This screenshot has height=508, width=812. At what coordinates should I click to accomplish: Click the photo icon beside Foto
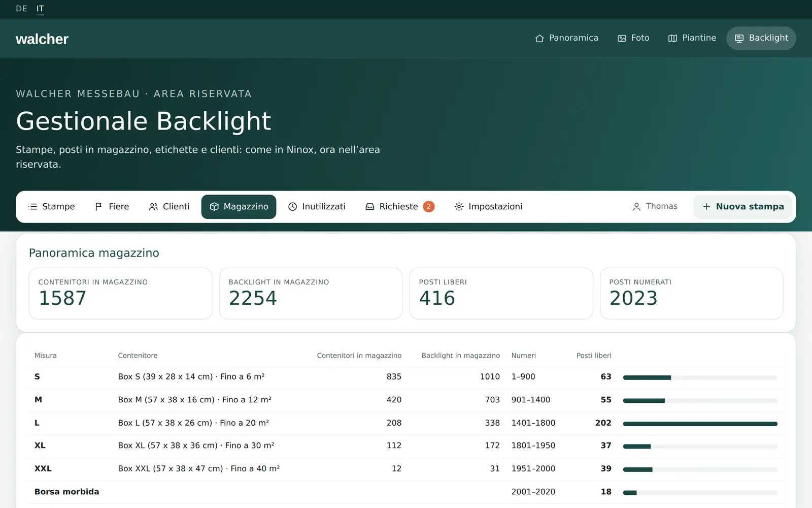tap(622, 38)
